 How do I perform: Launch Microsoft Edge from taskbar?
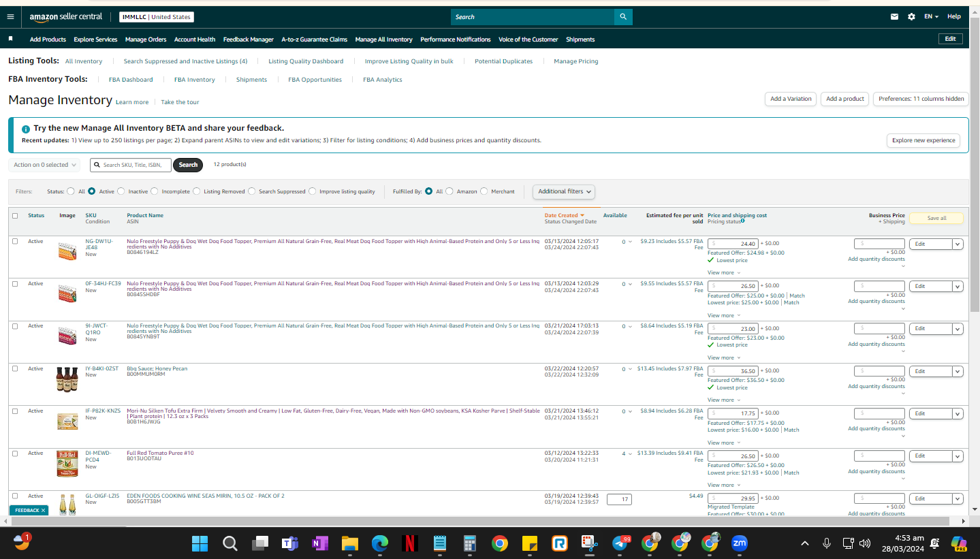[x=380, y=543]
